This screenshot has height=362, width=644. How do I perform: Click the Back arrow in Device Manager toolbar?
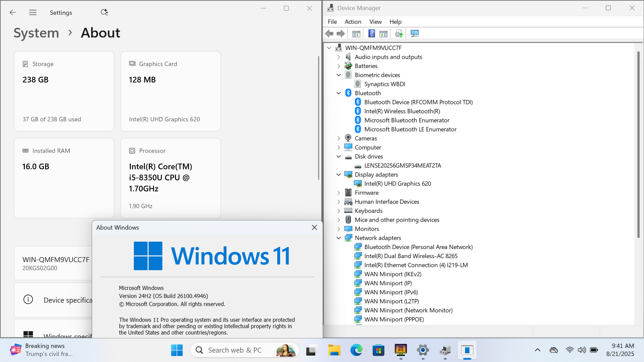(x=329, y=34)
